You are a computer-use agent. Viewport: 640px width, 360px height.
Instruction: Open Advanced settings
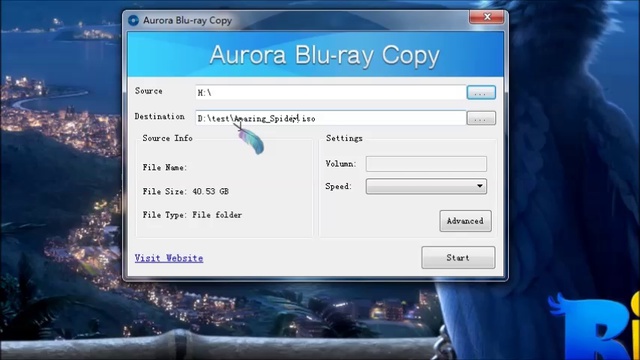click(465, 221)
